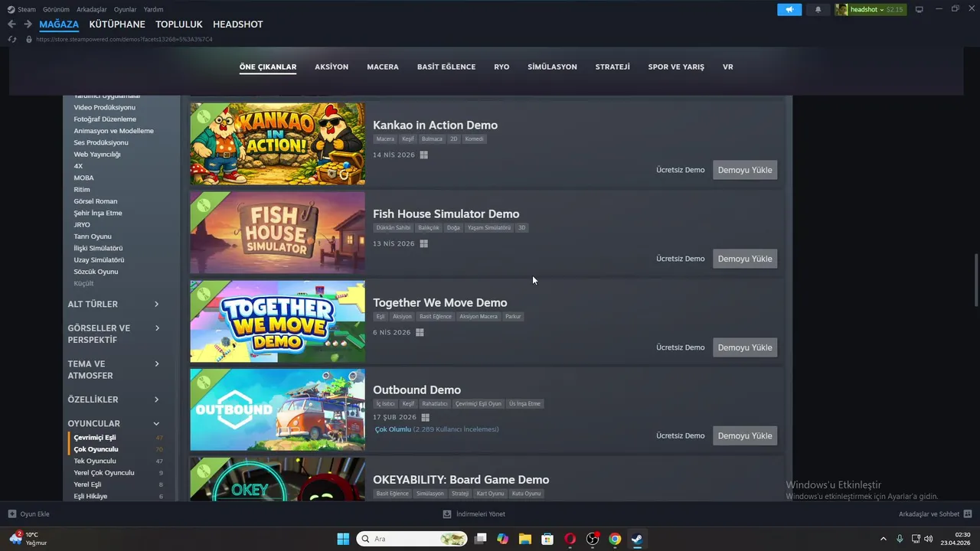Viewport: 980px width, 551px height.
Task: Open File Explorer from taskbar
Action: coord(524,539)
